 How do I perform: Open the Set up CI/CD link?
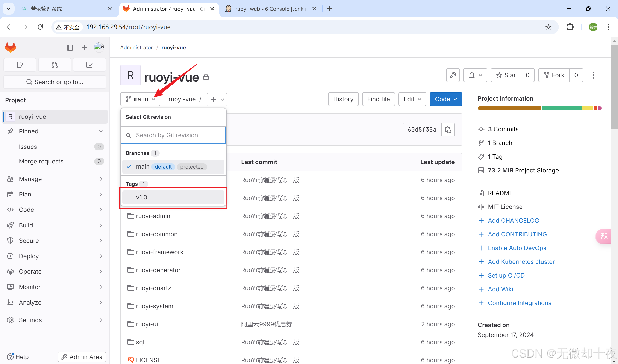506,275
